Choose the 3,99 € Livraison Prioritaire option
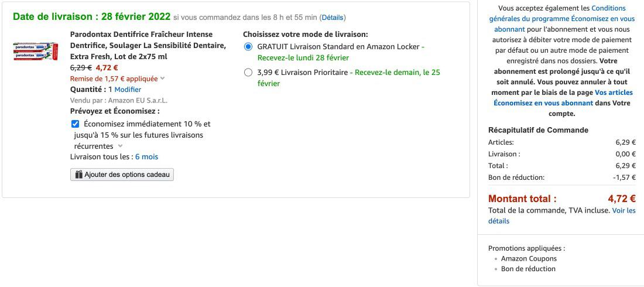This screenshot has height=287, width=644. coord(248,73)
